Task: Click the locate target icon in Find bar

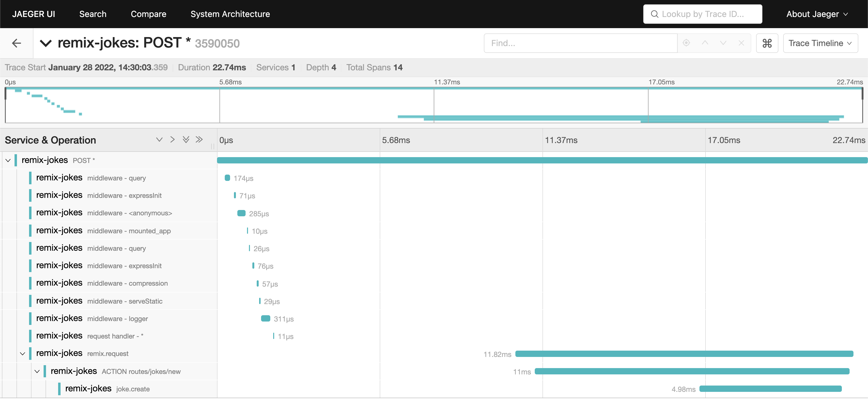Action: (x=686, y=43)
